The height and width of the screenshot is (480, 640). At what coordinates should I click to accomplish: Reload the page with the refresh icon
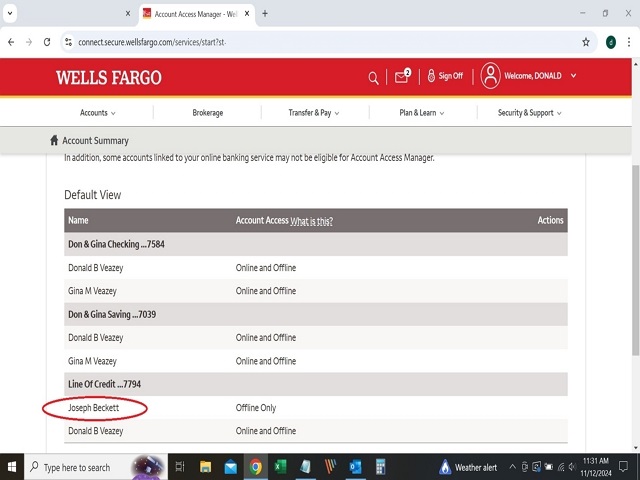pyautogui.click(x=47, y=42)
